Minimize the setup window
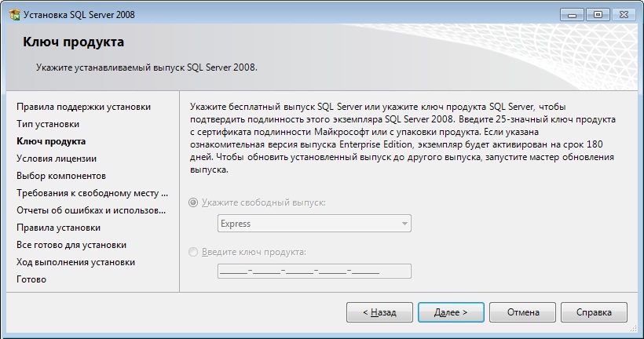644x339 pixels. [x=572, y=15]
